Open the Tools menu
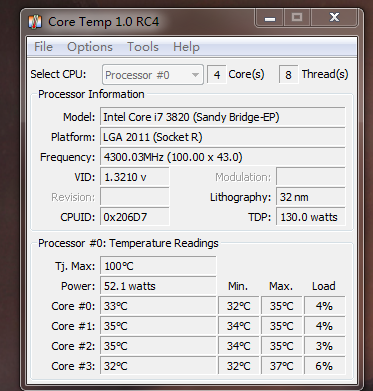This screenshot has height=391, width=373. coord(143,47)
